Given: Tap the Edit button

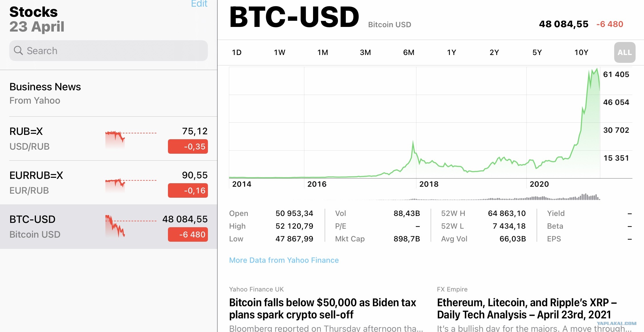Looking at the screenshot, I should click(x=199, y=4).
